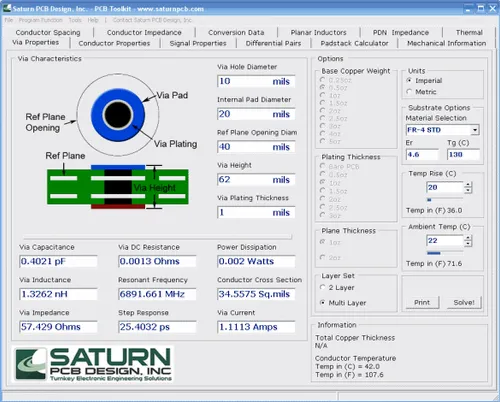
Task: Click the Print button
Action: (x=422, y=302)
